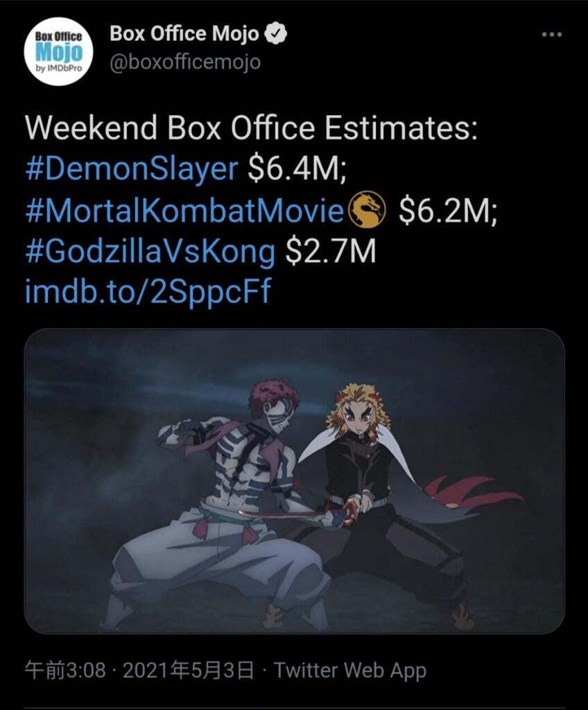Open the Box Office Mojo profile avatar
Viewport: 588px width, 710px height.
pyautogui.click(x=59, y=51)
